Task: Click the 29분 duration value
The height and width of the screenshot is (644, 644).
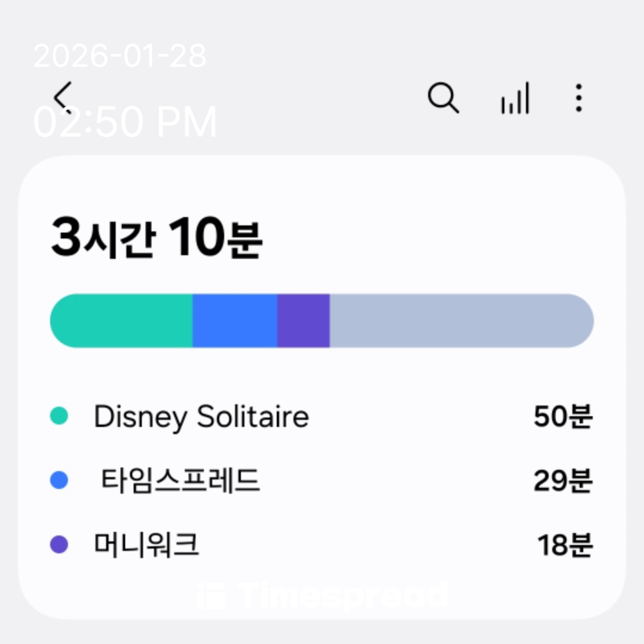Action: [x=562, y=481]
